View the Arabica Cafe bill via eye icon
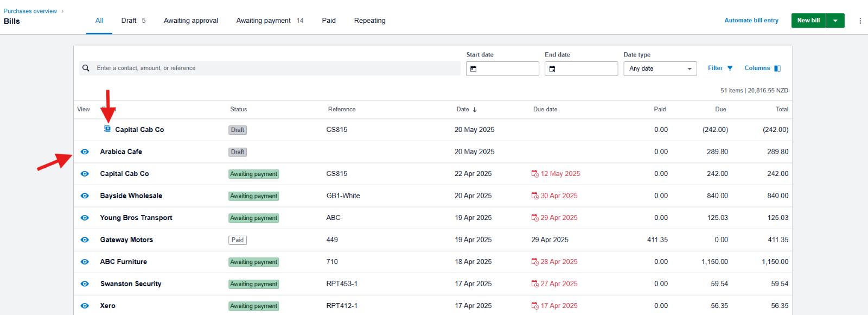868x315 pixels. click(x=85, y=152)
